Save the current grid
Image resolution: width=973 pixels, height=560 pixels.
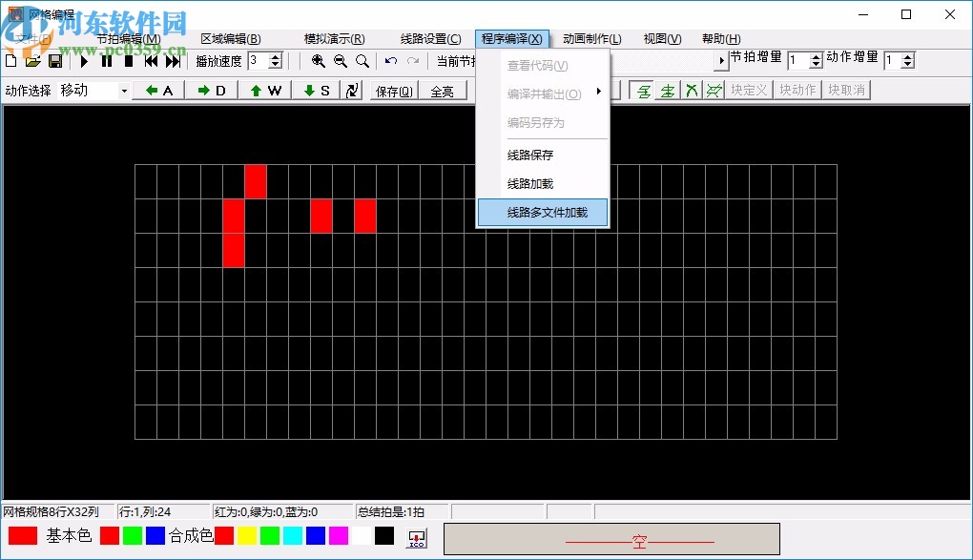[55, 60]
